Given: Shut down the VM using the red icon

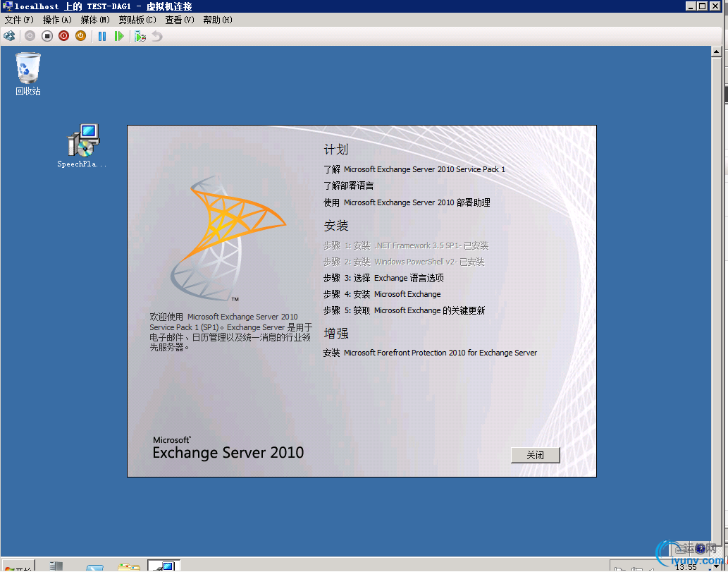Looking at the screenshot, I should click(x=63, y=36).
